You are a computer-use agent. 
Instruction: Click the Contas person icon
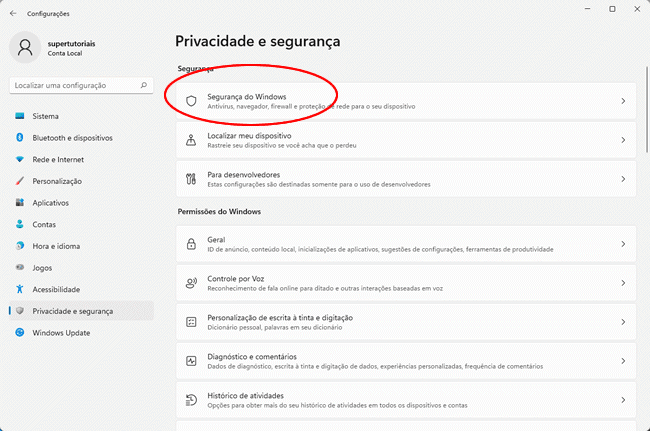point(19,224)
